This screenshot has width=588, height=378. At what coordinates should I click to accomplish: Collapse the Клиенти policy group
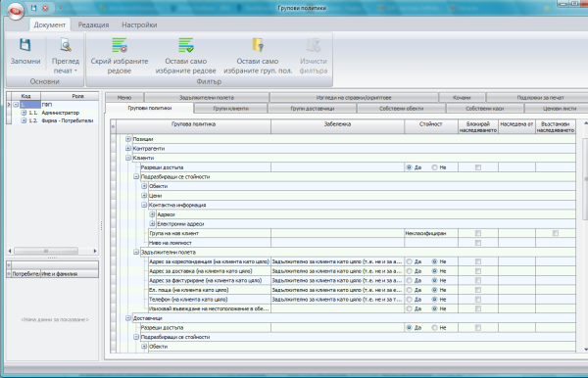point(128,158)
